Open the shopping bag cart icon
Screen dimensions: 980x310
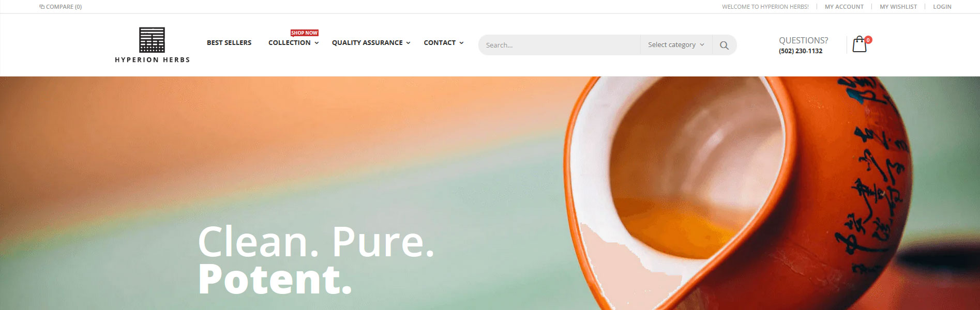(859, 44)
